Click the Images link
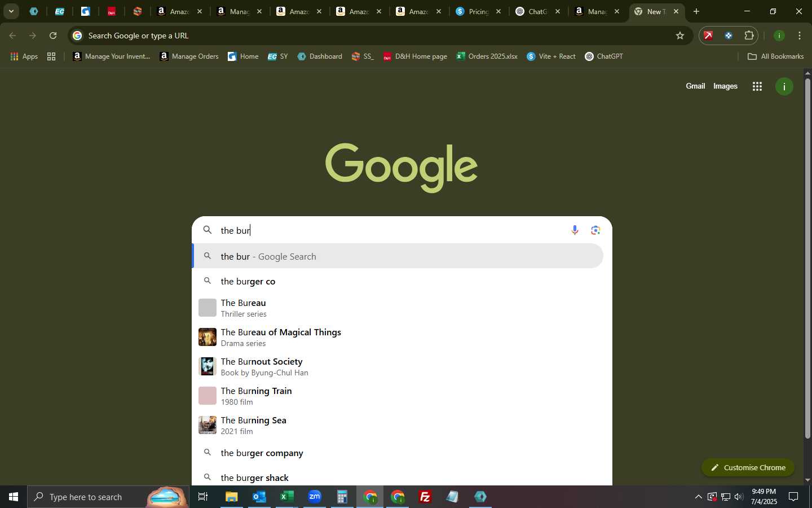Screen dimensions: 812x508 pos(725,86)
